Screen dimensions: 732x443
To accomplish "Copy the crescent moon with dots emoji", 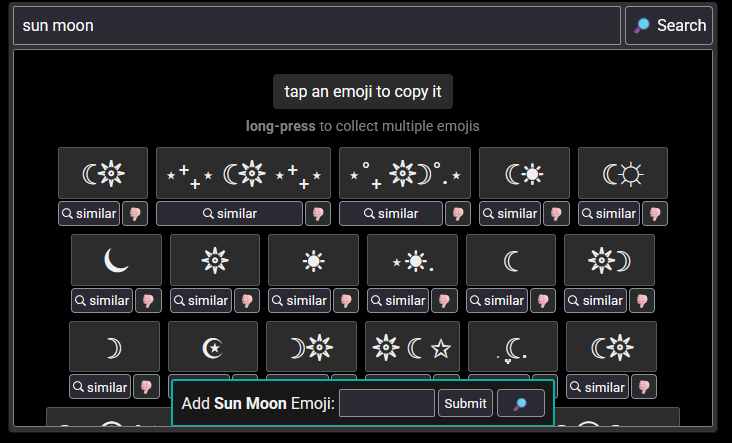I will tap(513, 346).
